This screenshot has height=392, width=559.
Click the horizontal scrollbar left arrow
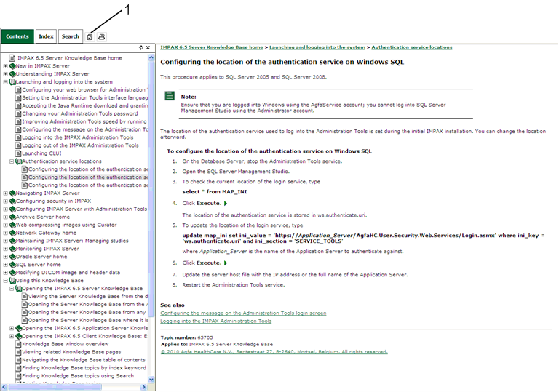pyautogui.click(x=4, y=387)
